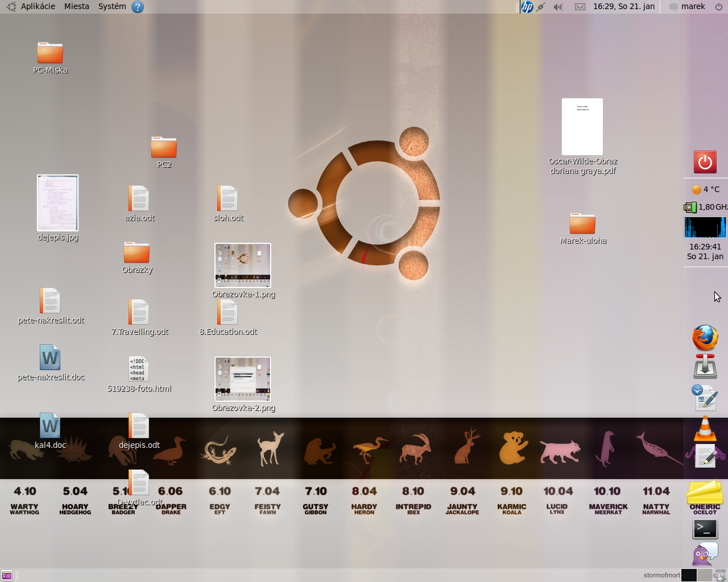This screenshot has width=728, height=582.
Task: Launch the terminal from side panel
Action: tap(705, 529)
